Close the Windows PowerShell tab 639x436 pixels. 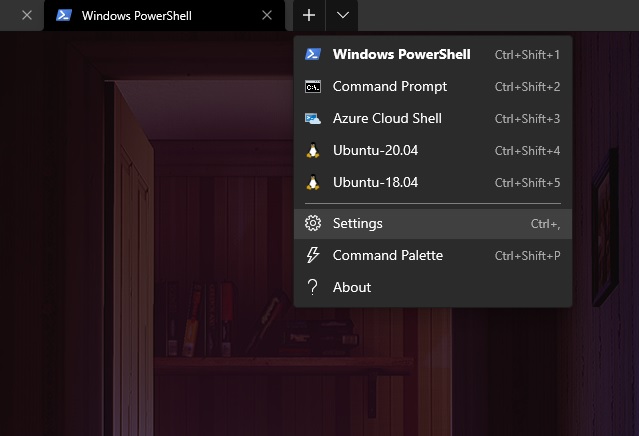267,15
